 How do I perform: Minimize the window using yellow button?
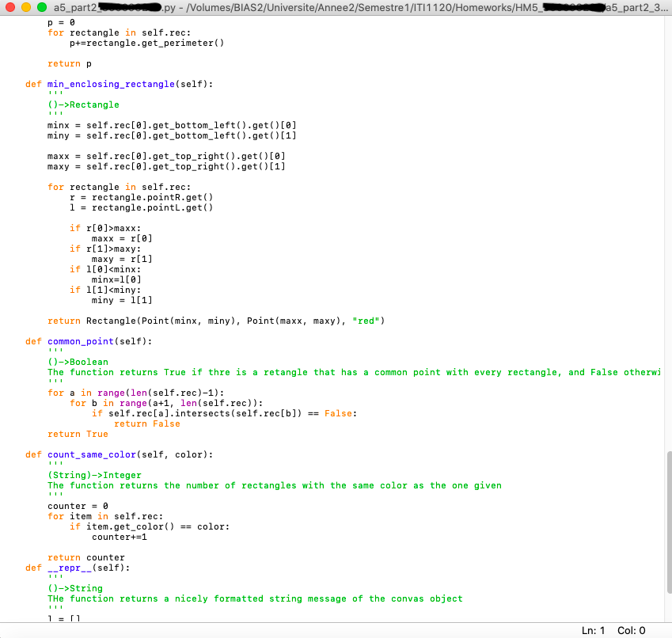pyautogui.click(x=26, y=7)
